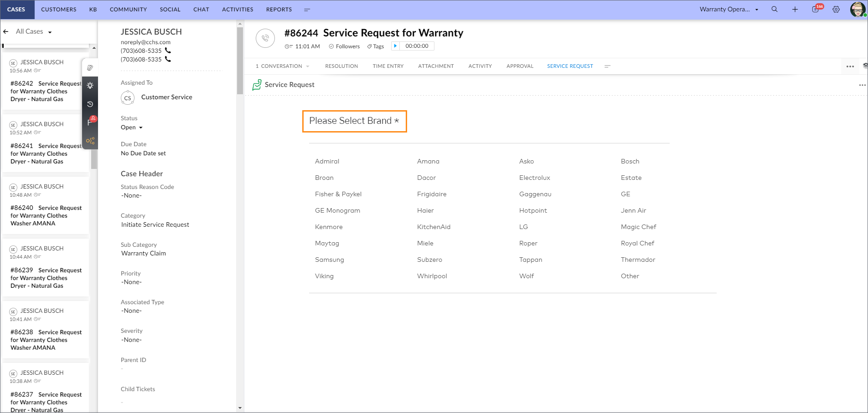868x413 pixels.
Task: Open the KB module
Action: coord(93,10)
